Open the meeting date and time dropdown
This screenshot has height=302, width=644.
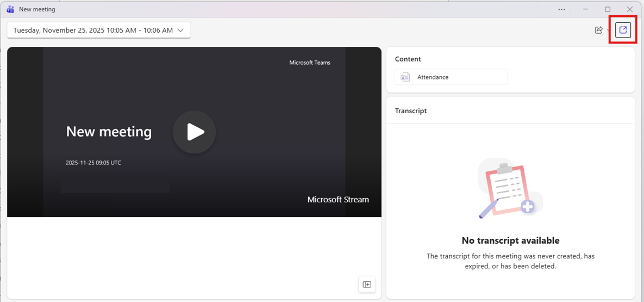98,30
